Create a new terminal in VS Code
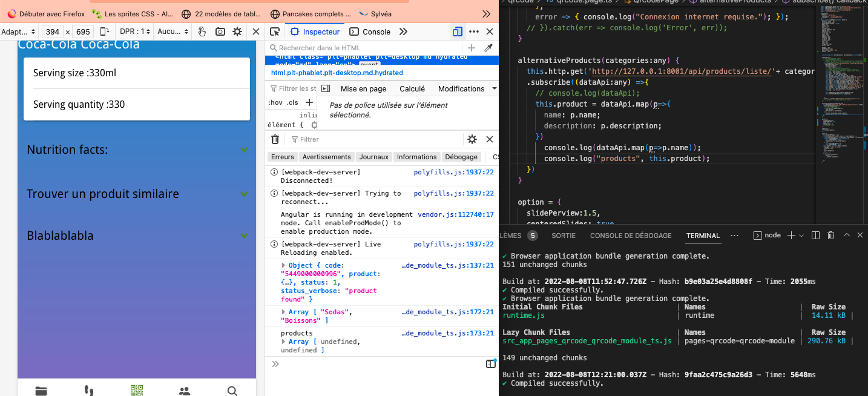This screenshot has width=868, height=396. (x=791, y=236)
